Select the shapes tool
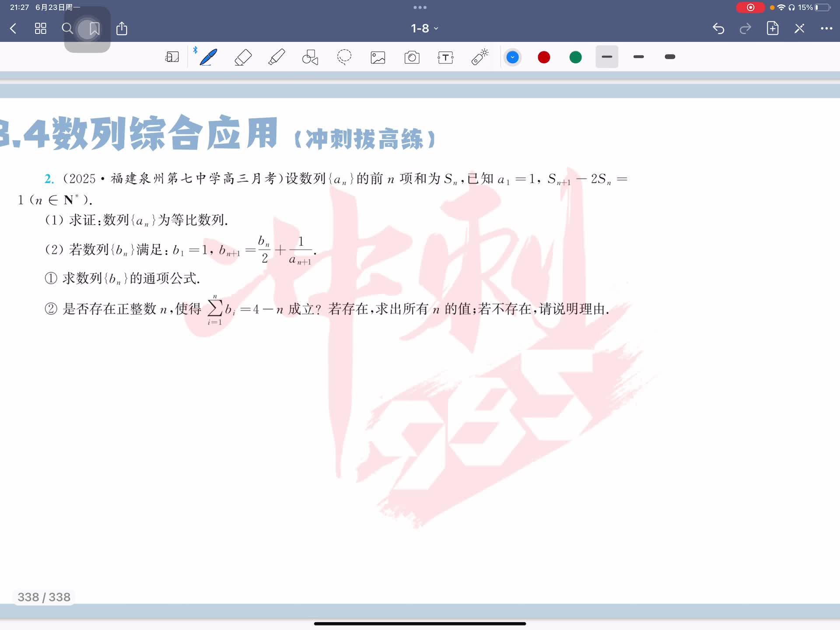Viewport: 840px width, 630px height. 310,57
